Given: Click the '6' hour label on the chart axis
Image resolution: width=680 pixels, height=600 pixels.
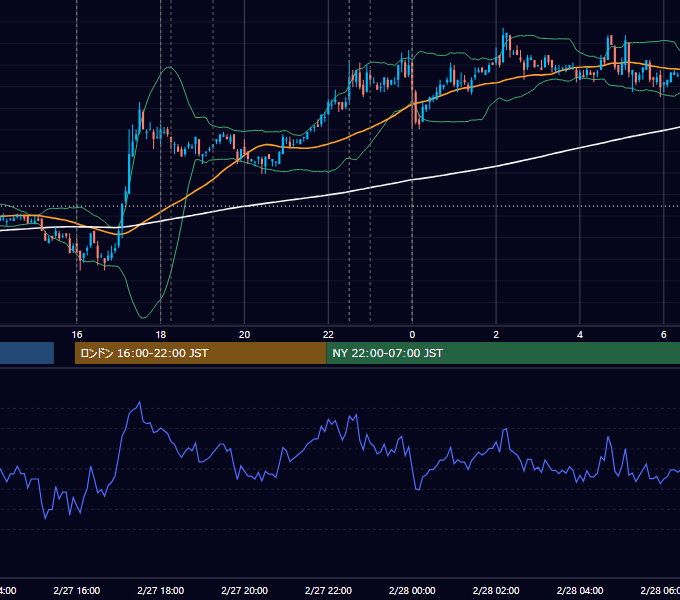Looking at the screenshot, I should 664,334.
